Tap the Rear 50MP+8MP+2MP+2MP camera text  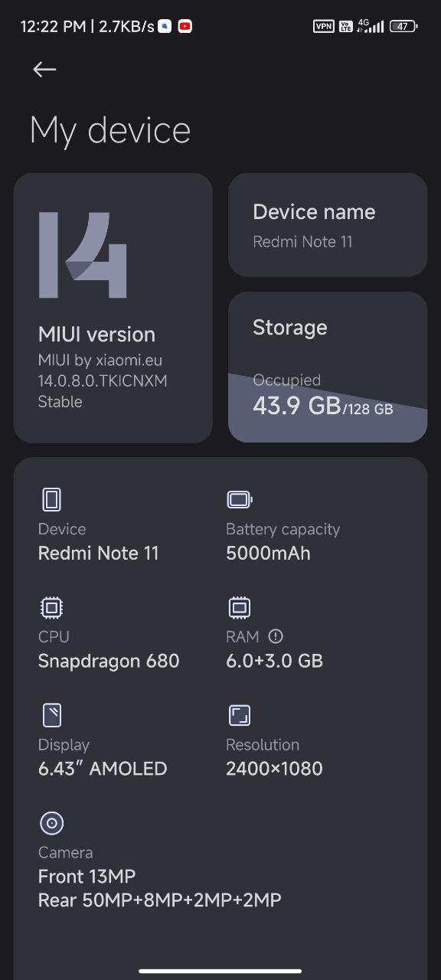click(x=160, y=900)
